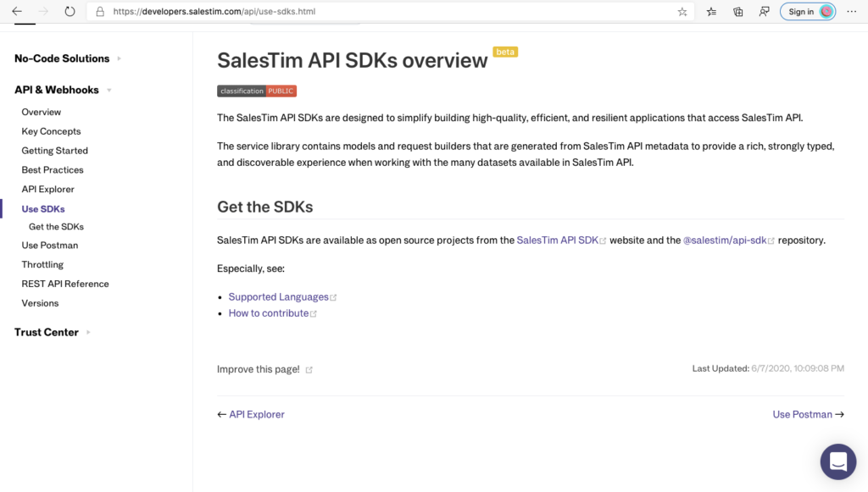This screenshot has height=492, width=868.
Task: Click the browser forward arrow
Action: [x=43, y=12]
